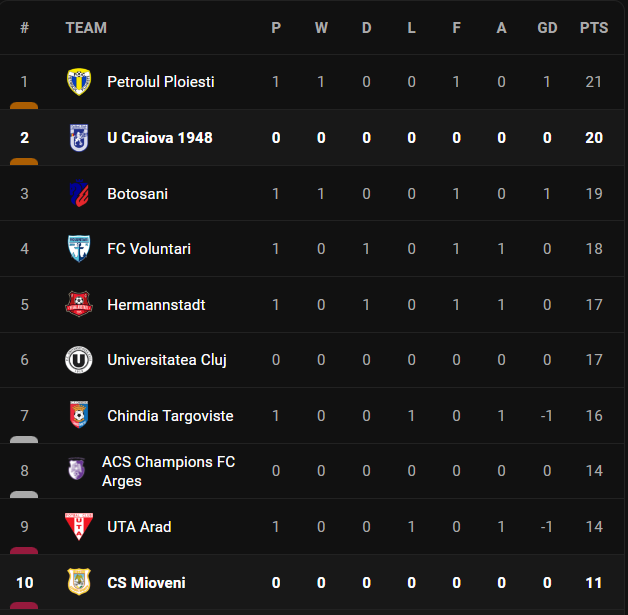
Task: Select the CS Mioveni team name
Action: (x=146, y=583)
